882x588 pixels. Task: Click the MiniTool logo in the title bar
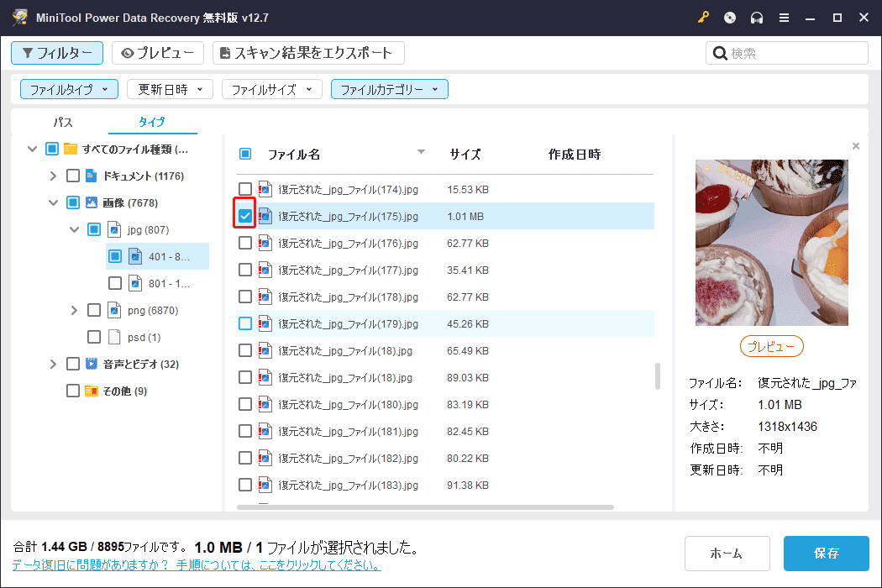click(x=18, y=17)
